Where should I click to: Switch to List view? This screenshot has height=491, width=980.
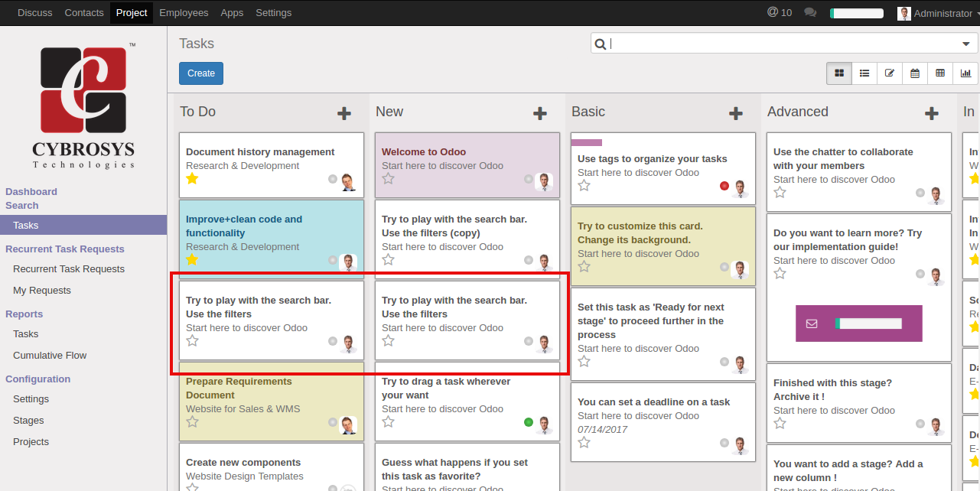tap(864, 73)
